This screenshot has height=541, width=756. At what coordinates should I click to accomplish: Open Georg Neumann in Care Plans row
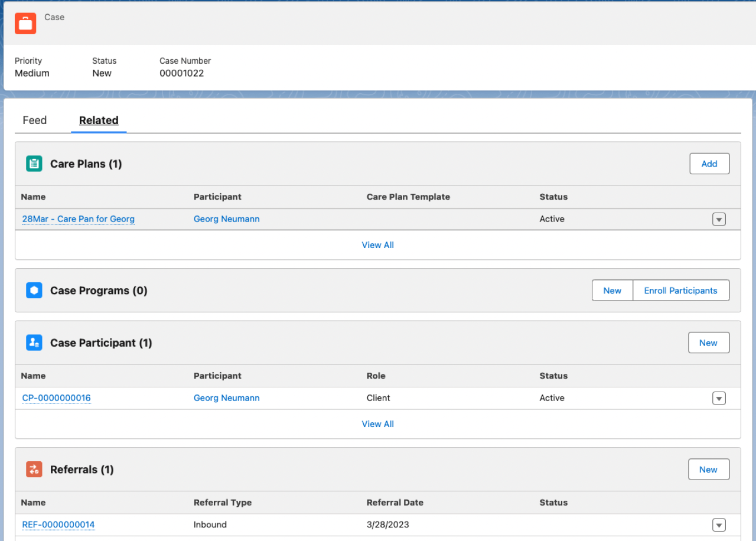(227, 219)
